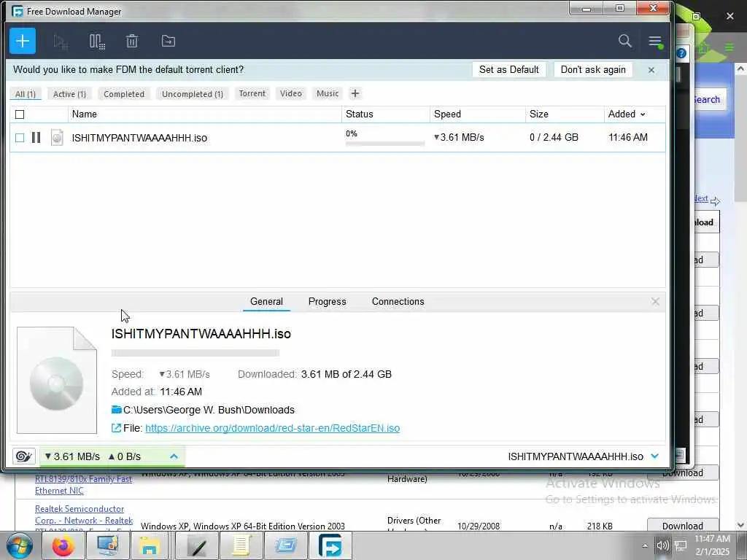Click the move to folder toolbar icon
747x560 pixels.
click(169, 41)
